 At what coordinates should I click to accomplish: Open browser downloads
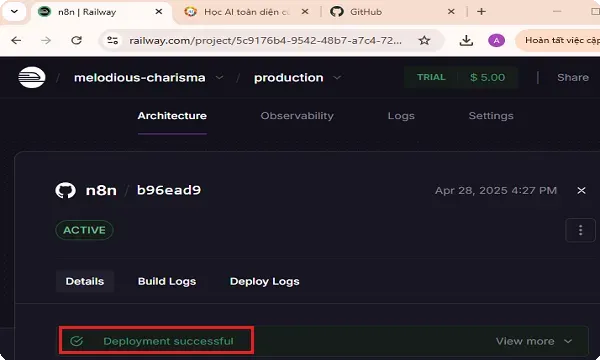tap(466, 40)
